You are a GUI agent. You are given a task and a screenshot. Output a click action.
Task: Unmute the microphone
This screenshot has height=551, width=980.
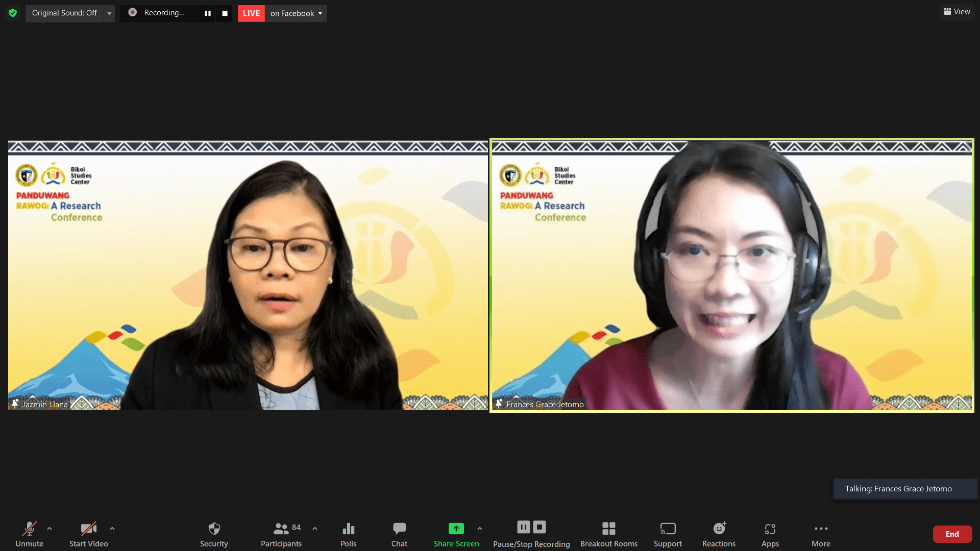click(x=29, y=534)
